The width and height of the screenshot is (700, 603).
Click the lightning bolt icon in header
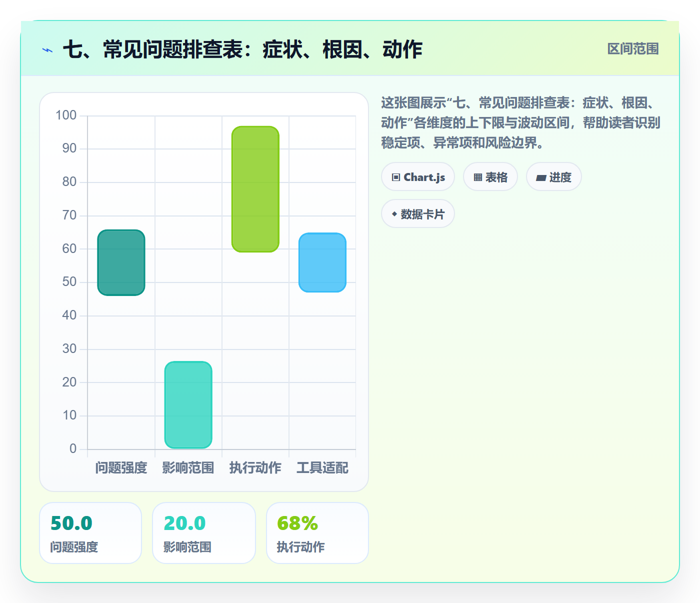(x=47, y=50)
